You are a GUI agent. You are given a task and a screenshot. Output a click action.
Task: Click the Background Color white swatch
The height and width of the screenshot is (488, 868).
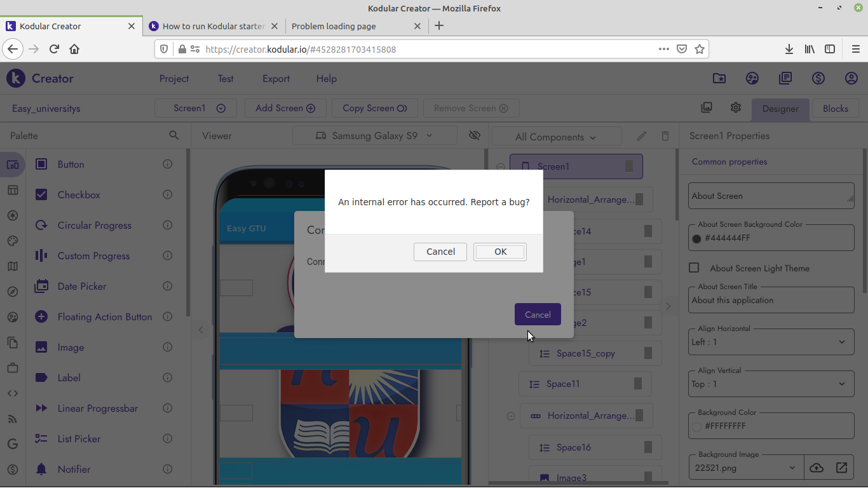pyautogui.click(x=696, y=426)
